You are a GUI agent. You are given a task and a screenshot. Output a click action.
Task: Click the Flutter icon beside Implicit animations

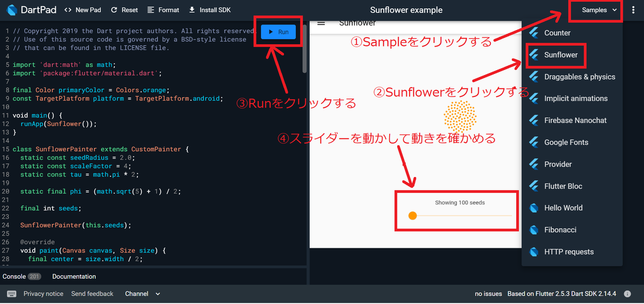point(533,99)
